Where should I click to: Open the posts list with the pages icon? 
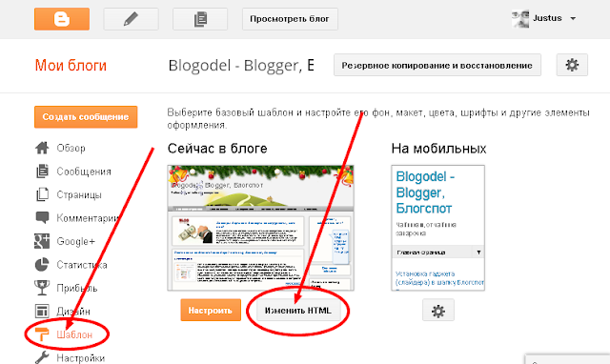click(x=200, y=19)
